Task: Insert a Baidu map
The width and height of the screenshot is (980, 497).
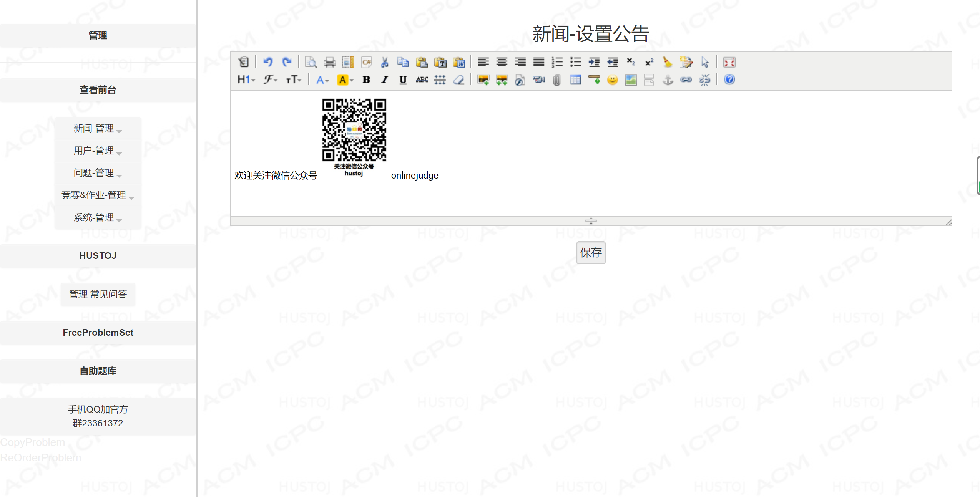Action: coord(631,80)
